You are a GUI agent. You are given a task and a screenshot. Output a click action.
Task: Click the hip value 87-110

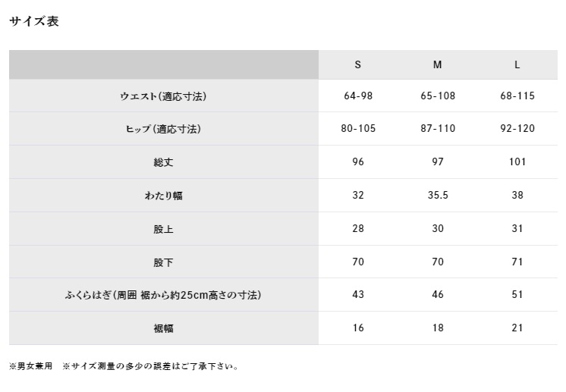438,129
